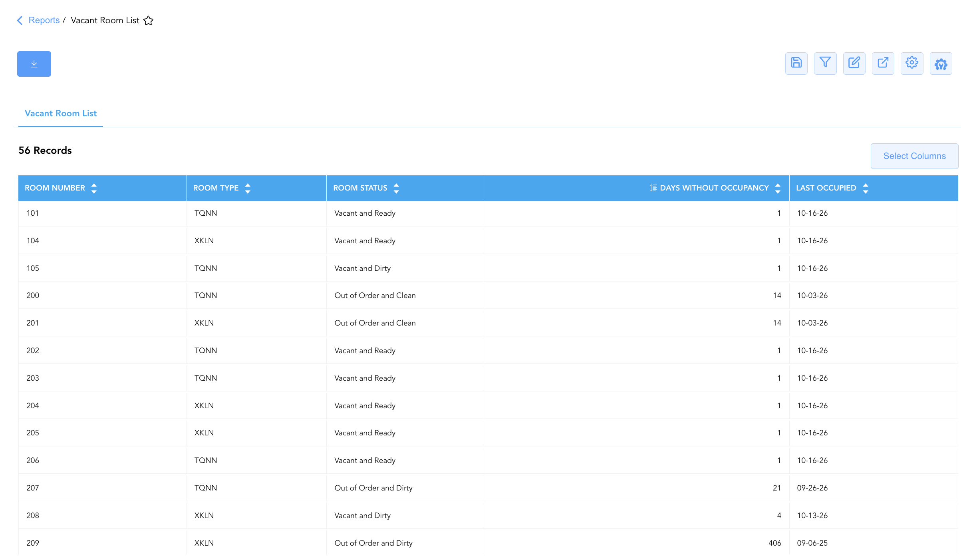This screenshot has width=961, height=560.
Task: Click the Days Without Occupancy column list icon
Action: click(653, 188)
